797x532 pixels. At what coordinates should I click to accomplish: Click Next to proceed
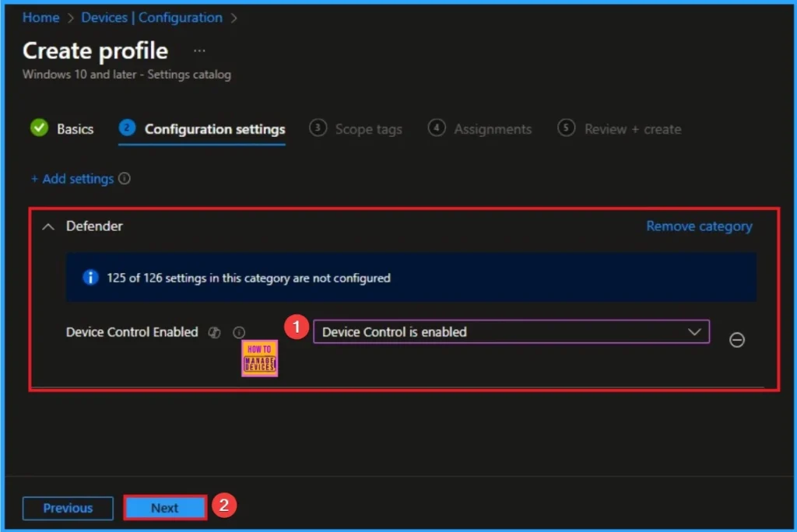(x=164, y=507)
